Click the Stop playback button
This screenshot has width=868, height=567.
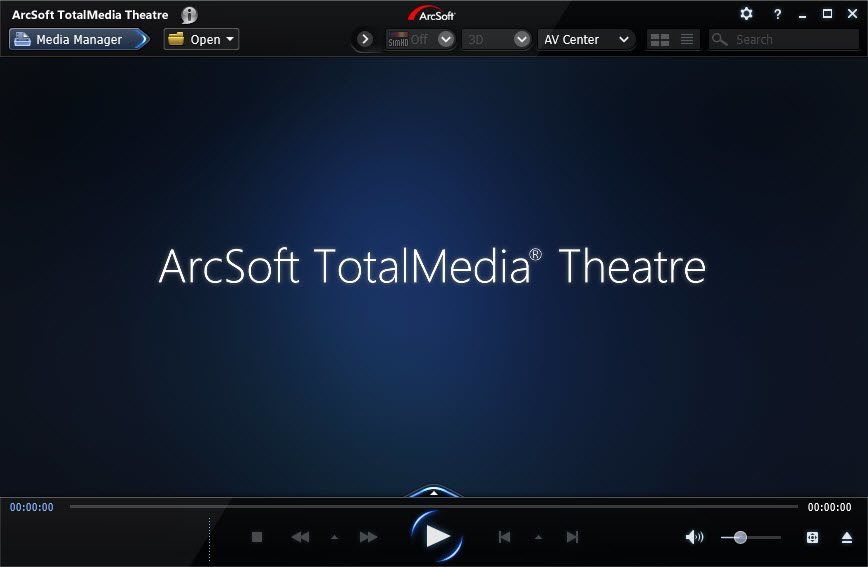257,537
